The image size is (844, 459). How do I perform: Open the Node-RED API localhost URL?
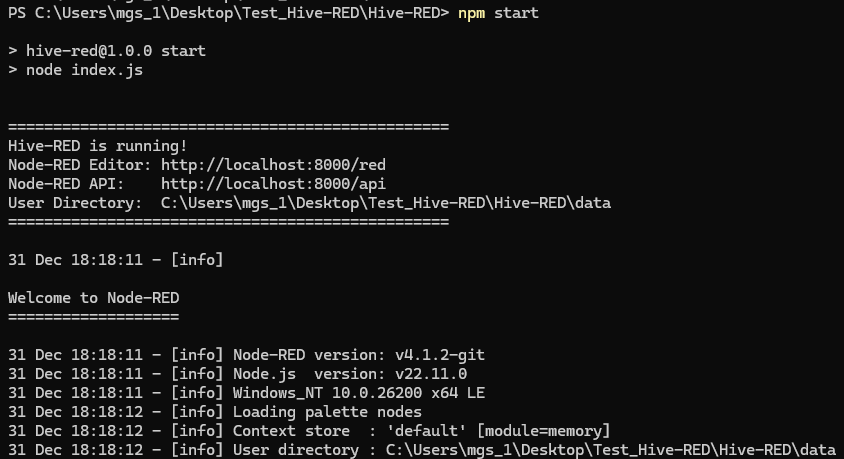[x=273, y=184]
